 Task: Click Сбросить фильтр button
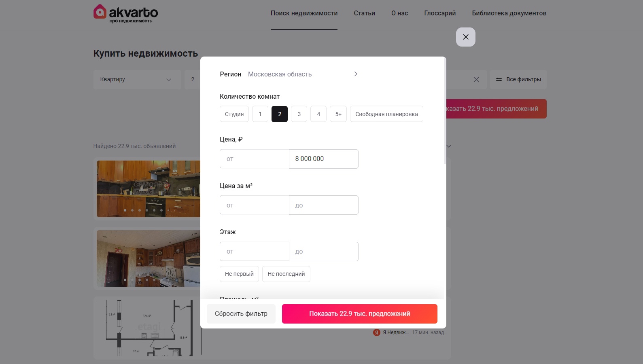pos(241,314)
